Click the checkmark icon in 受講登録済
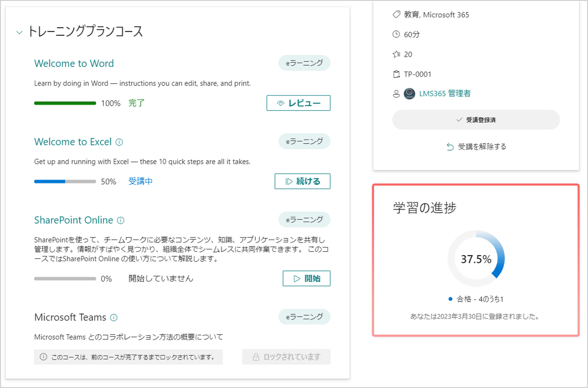588x388 pixels. [x=459, y=120]
